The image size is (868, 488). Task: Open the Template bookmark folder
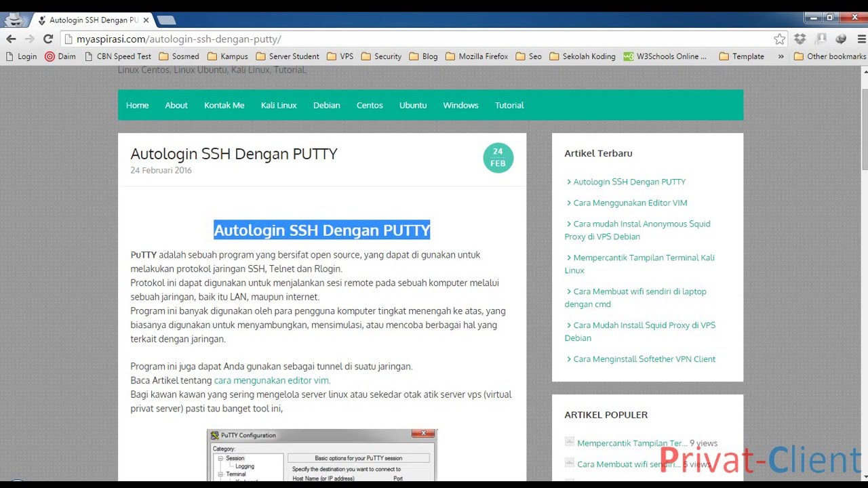[742, 56]
